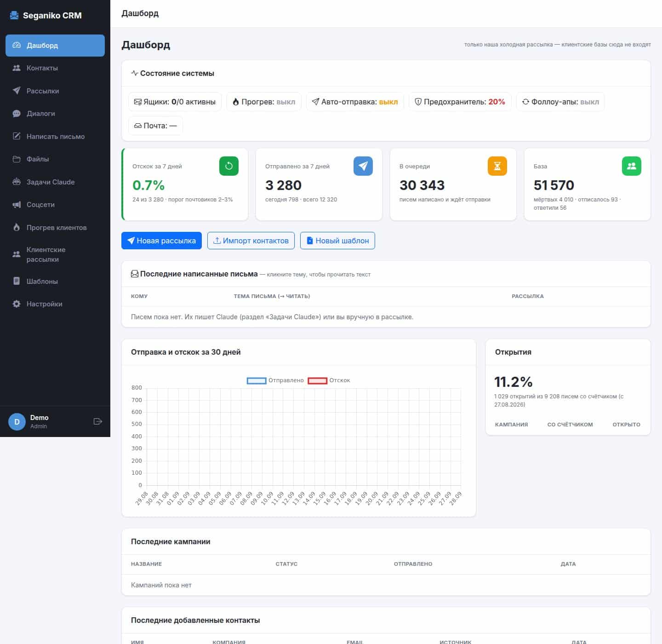
Task: Open the Дашборд menu item
Action: [x=55, y=46]
